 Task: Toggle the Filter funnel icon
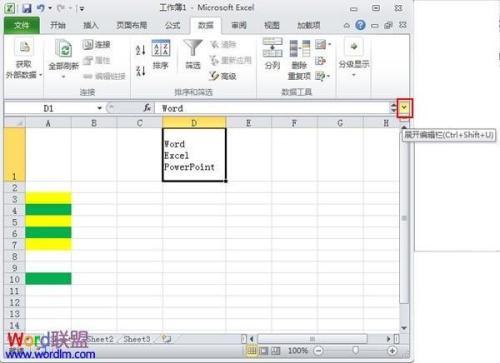point(193,54)
